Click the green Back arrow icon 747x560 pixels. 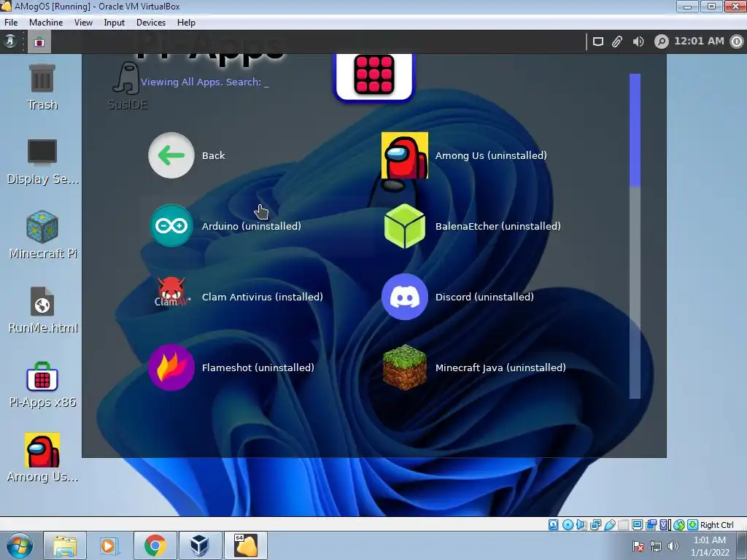pyautogui.click(x=171, y=155)
